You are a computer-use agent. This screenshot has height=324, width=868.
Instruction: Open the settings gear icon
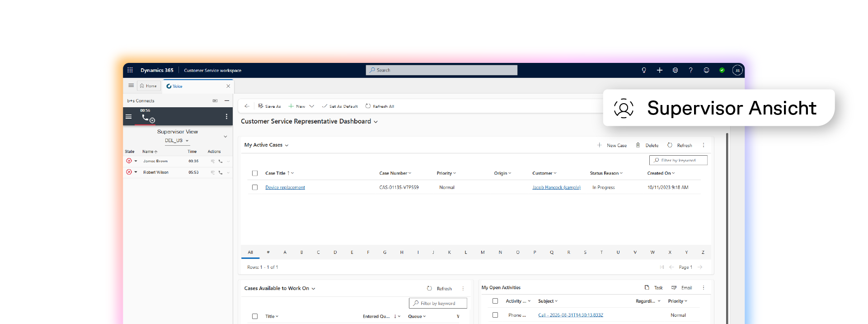tap(675, 70)
